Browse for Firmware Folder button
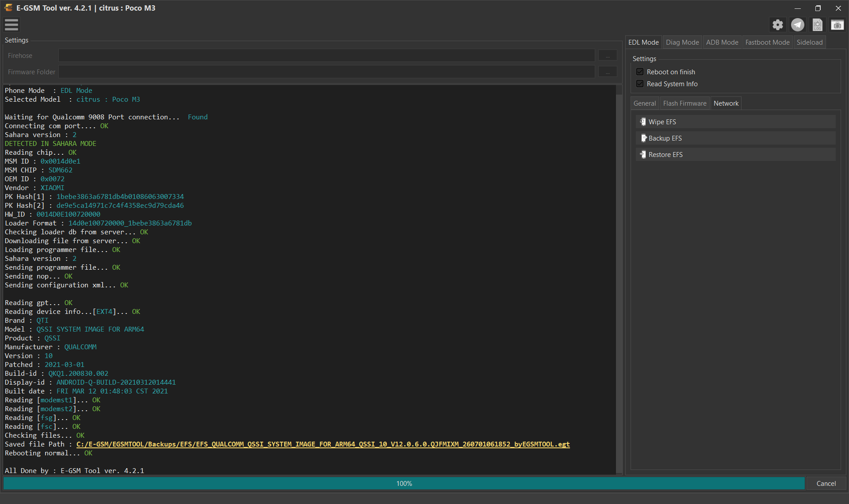Viewport: 849px width, 504px height. [608, 72]
